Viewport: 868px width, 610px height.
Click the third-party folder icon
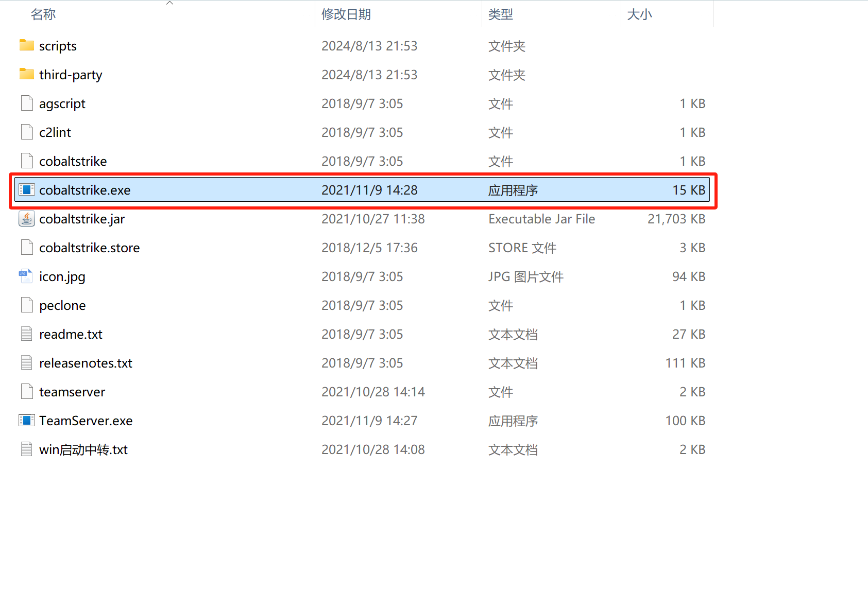click(x=27, y=74)
